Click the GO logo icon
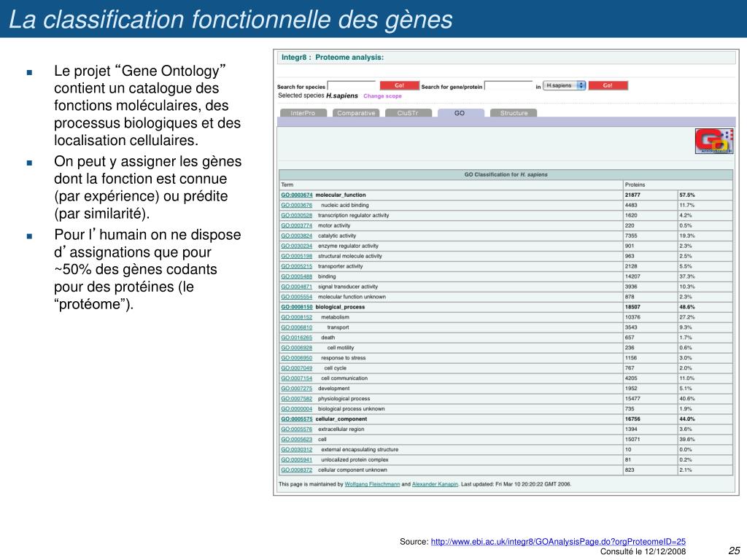Viewport: 747px width, 560px height. [x=713, y=141]
